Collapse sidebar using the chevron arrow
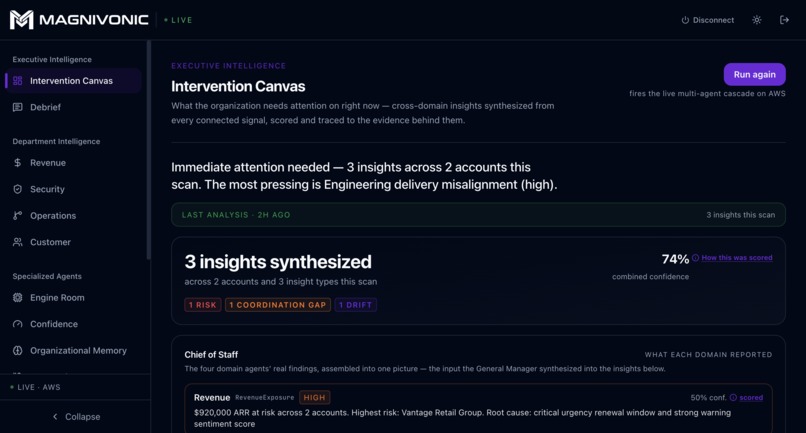 56,417
